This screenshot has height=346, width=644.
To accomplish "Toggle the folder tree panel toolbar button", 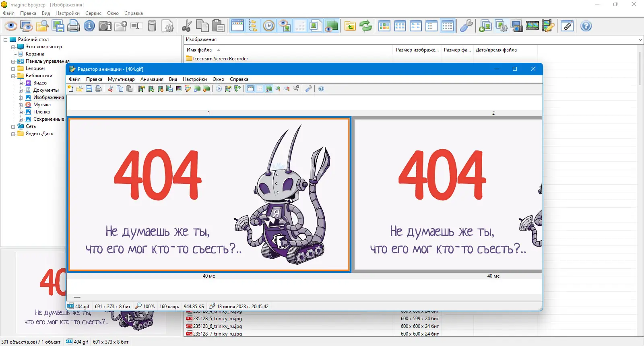I will [x=253, y=26].
